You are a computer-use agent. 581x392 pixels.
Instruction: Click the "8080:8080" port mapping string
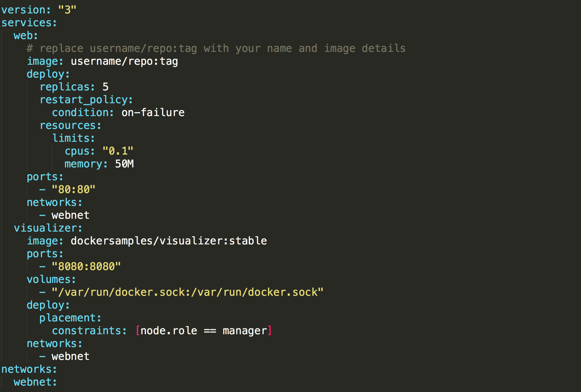click(86, 267)
